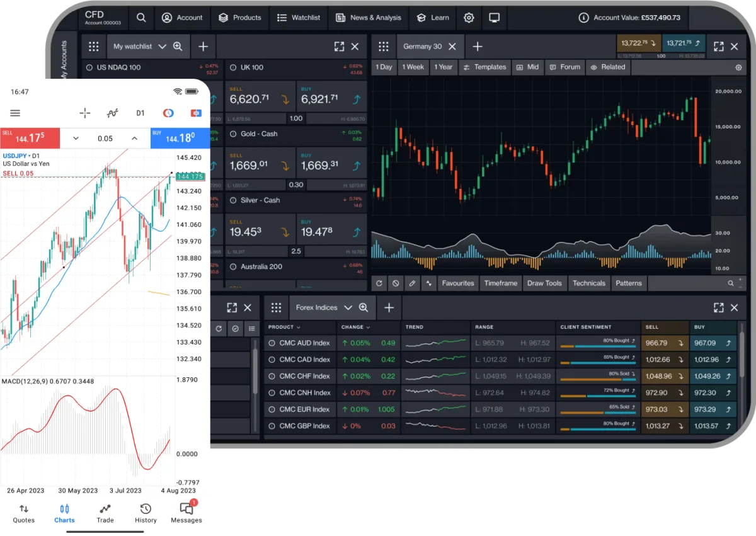
Task: Open the Watchlist menu in top bar
Action: pos(299,18)
